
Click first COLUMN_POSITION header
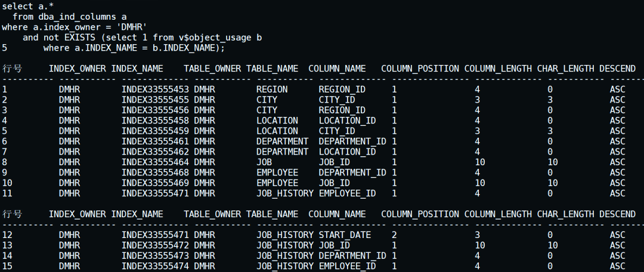click(x=420, y=69)
